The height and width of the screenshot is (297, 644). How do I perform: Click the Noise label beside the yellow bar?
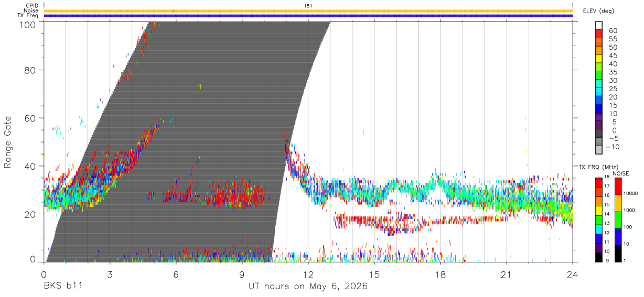pyautogui.click(x=31, y=10)
